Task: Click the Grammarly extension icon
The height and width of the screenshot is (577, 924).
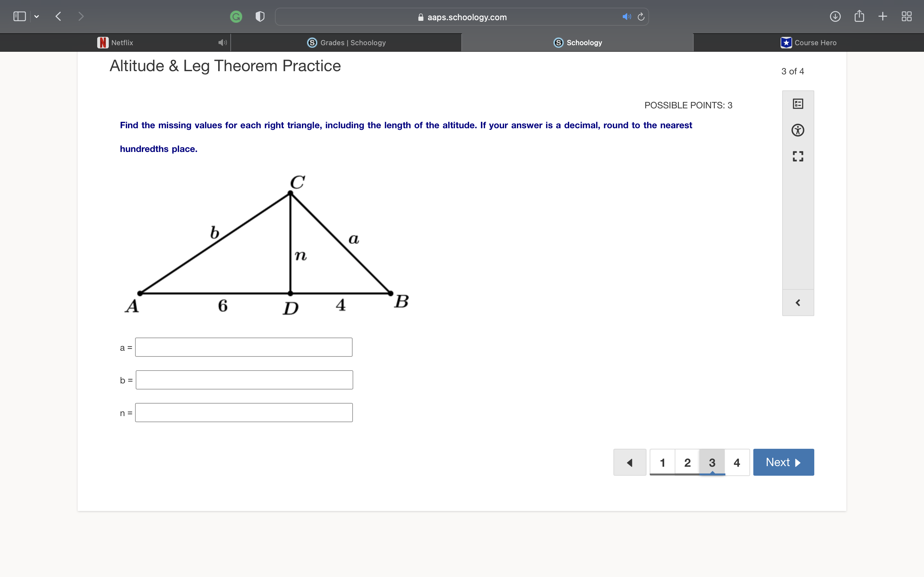Action: [x=236, y=17]
